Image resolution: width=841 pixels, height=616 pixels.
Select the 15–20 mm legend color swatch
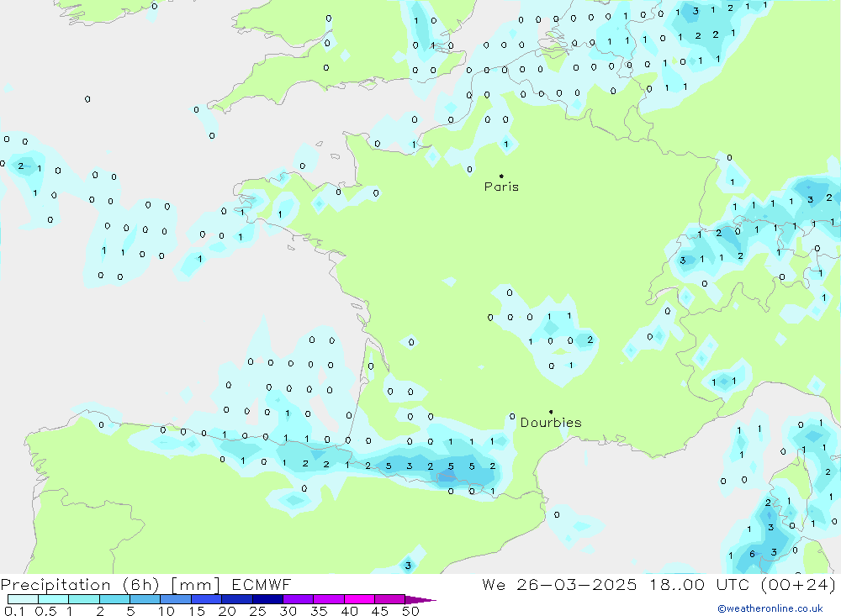207,599
